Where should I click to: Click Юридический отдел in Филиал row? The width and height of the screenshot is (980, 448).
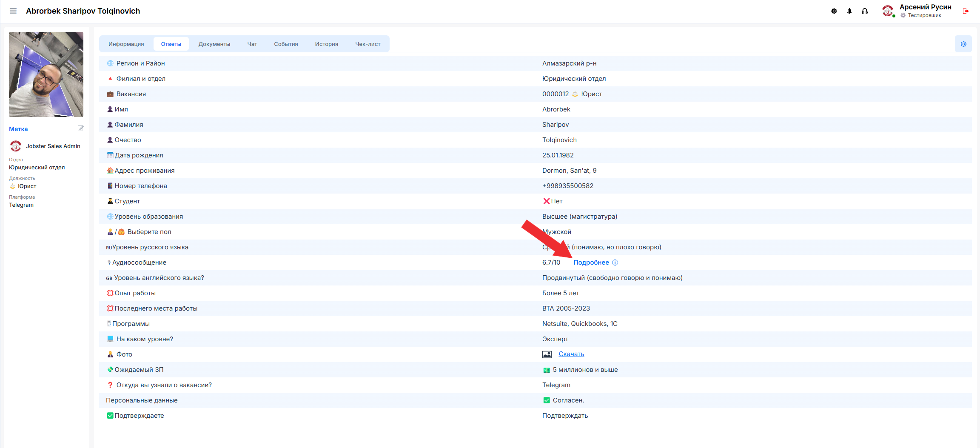point(574,79)
